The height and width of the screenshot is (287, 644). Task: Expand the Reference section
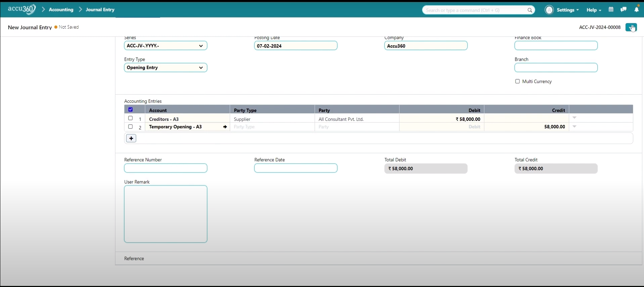coord(134,258)
